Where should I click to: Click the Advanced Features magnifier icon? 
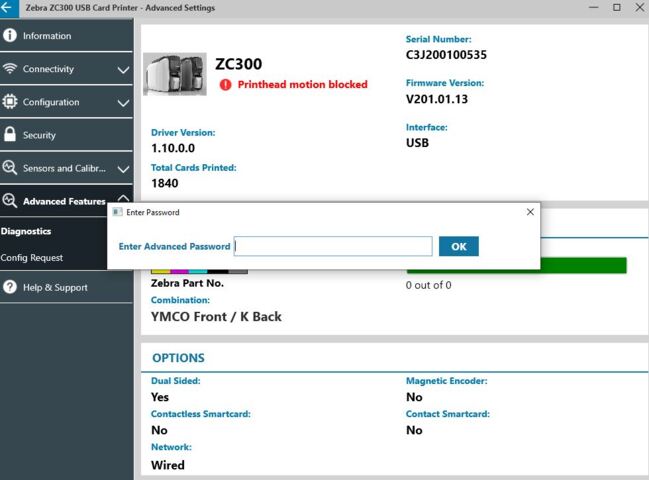(10, 201)
